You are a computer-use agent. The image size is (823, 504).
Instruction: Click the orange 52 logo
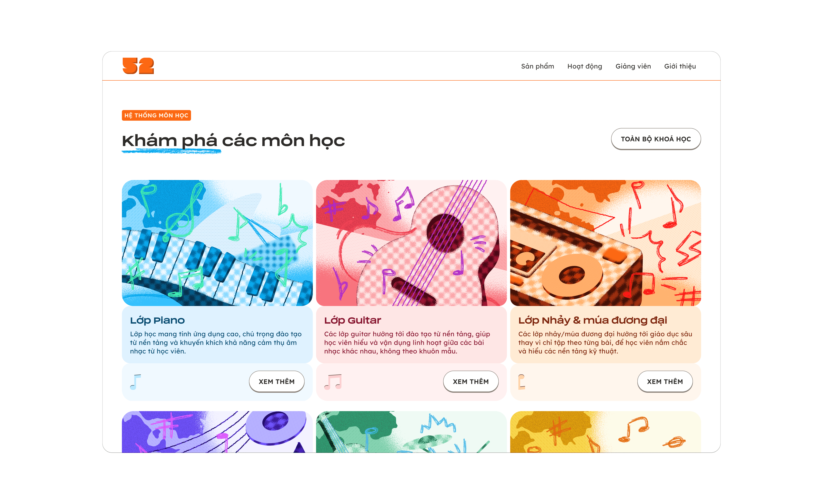pos(138,66)
